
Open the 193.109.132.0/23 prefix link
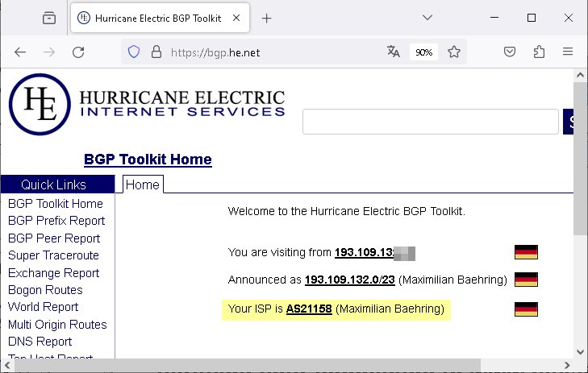(x=350, y=280)
